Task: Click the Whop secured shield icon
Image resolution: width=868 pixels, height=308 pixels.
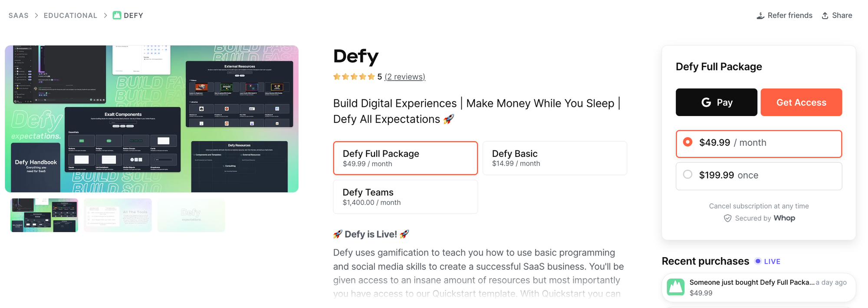Action: (727, 218)
